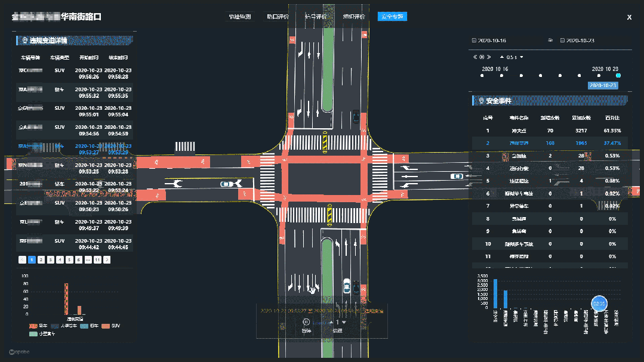Go to next page of violation table
This screenshot has height=362, width=644.
tap(107, 260)
